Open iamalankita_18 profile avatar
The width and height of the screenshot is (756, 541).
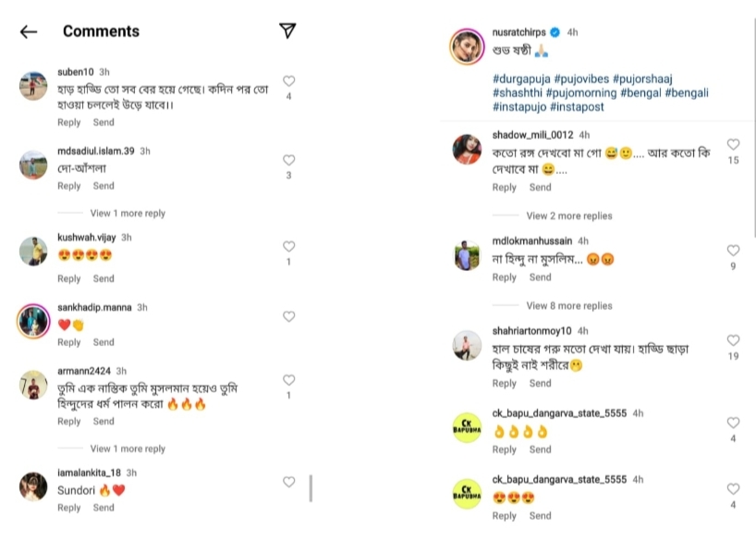[33, 486]
